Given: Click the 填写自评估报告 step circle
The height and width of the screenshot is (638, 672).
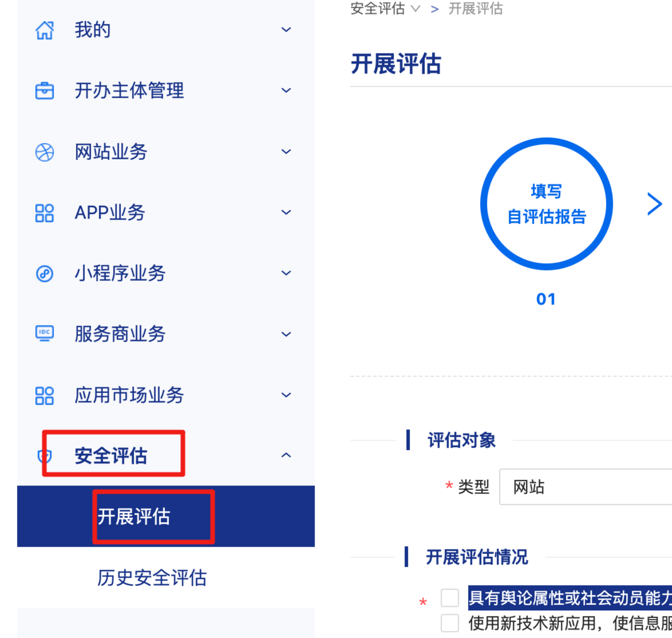Looking at the screenshot, I should click(547, 204).
